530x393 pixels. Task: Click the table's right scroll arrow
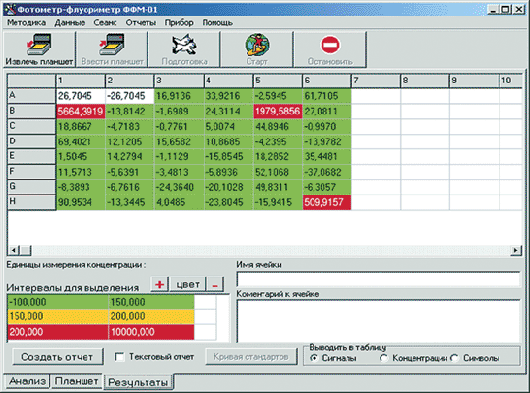point(515,250)
